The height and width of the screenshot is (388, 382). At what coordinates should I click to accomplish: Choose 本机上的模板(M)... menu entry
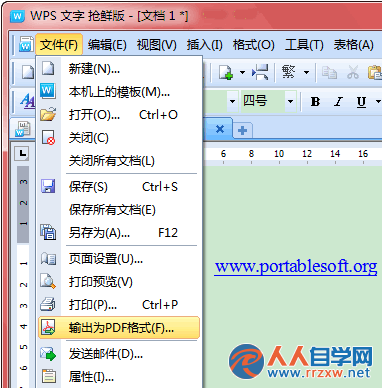point(119,92)
